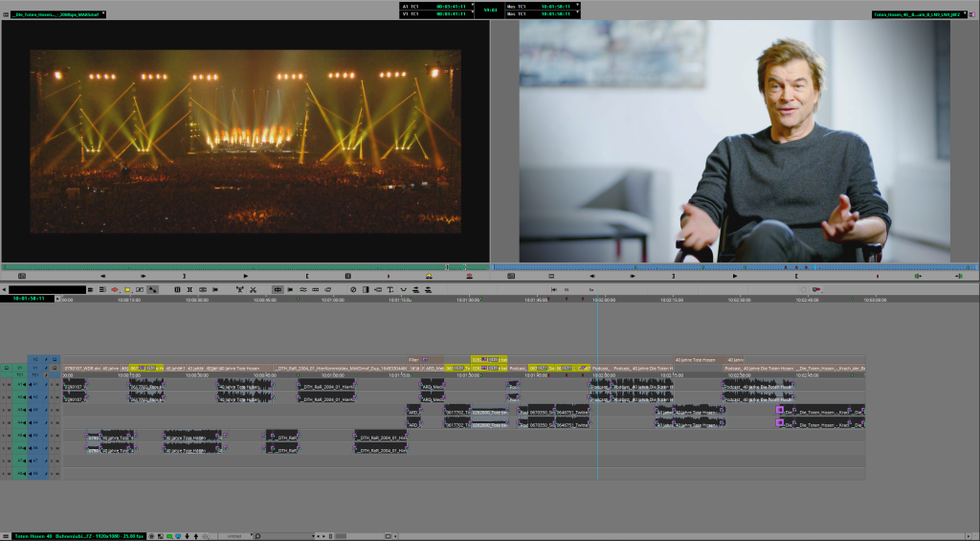Play the record monitor sequence
This screenshot has width=980, height=541.
735,276
